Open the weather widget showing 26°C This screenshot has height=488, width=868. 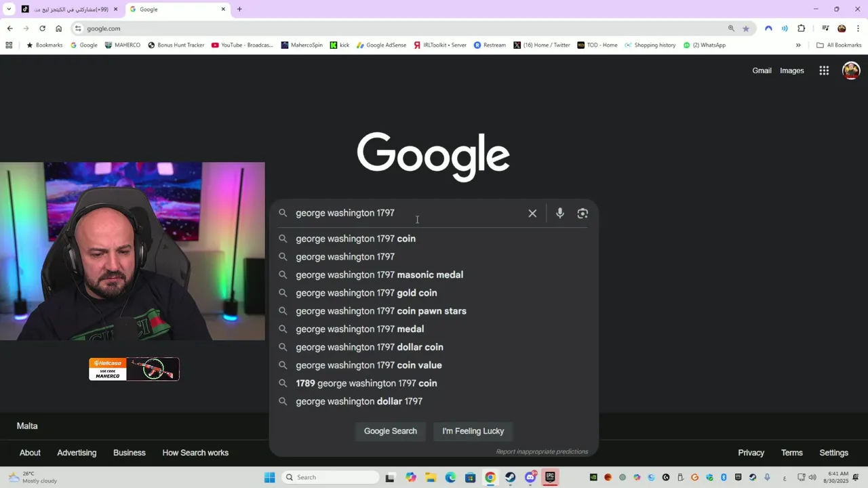coord(32,477)
